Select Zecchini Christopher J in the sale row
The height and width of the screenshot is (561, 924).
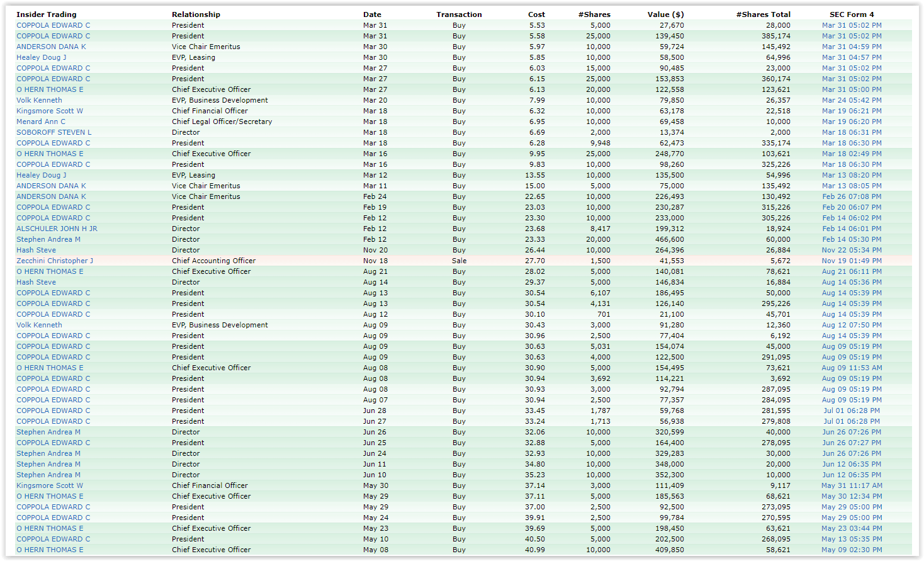click(55, 261)
